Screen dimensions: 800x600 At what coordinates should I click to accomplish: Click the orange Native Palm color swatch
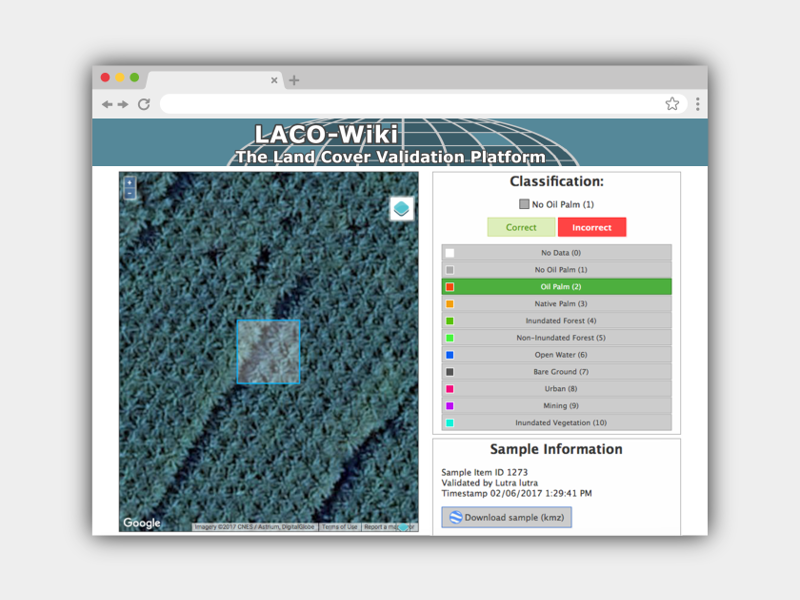pyautogui.click(x=449, y=304)
